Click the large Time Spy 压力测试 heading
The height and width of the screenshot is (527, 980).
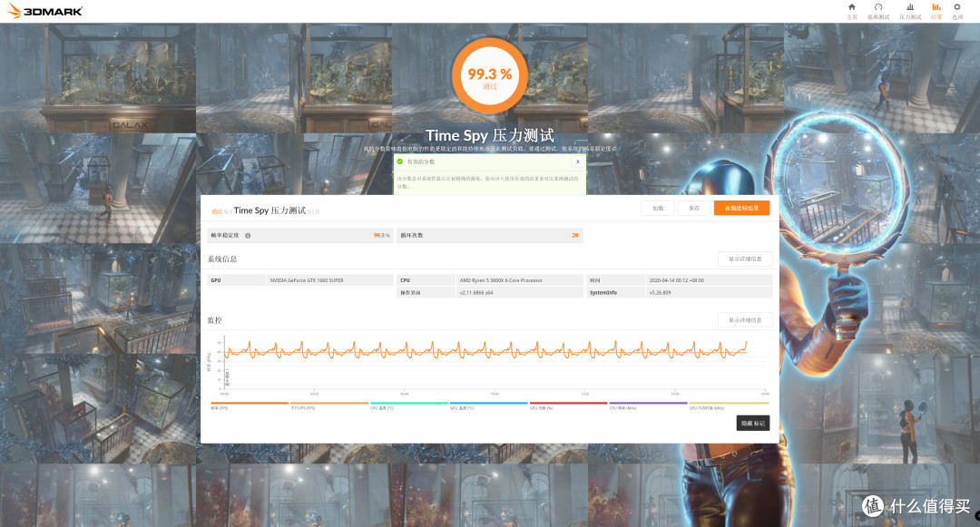pyautogui.click(x=490, y=135)
